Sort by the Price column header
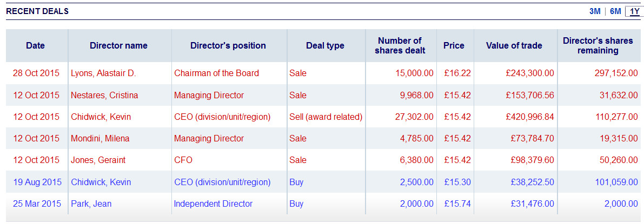This screenshot has width=644, height=224. tap(454, 46)
